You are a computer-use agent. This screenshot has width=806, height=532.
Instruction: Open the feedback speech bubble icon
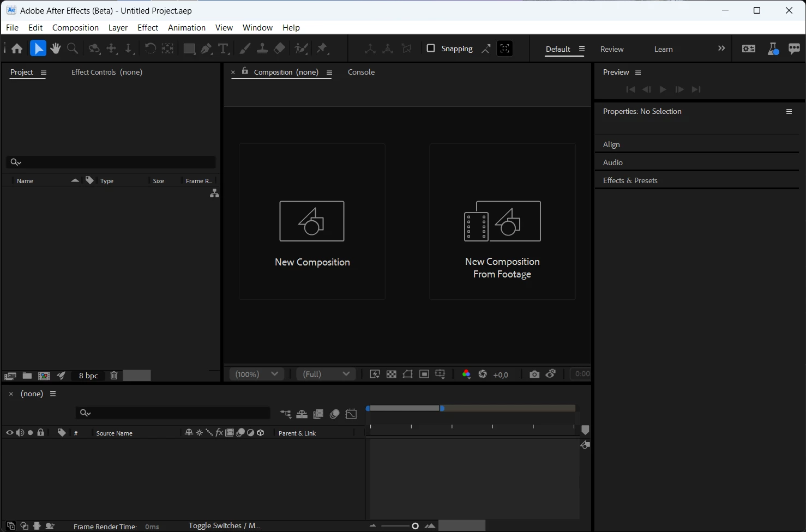795,49
